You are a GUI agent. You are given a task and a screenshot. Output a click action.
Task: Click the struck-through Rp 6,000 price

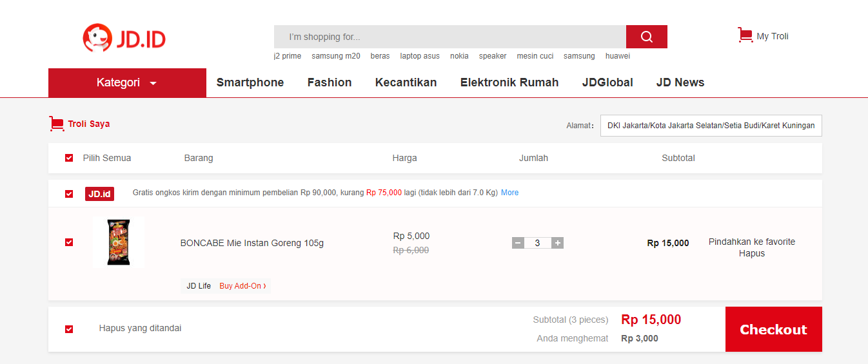click(411, 250)
